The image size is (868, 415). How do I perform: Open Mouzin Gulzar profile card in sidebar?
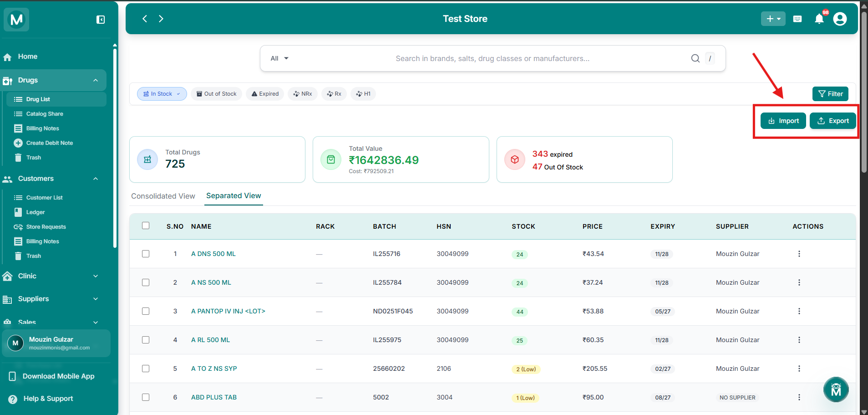tap(56, 343)
